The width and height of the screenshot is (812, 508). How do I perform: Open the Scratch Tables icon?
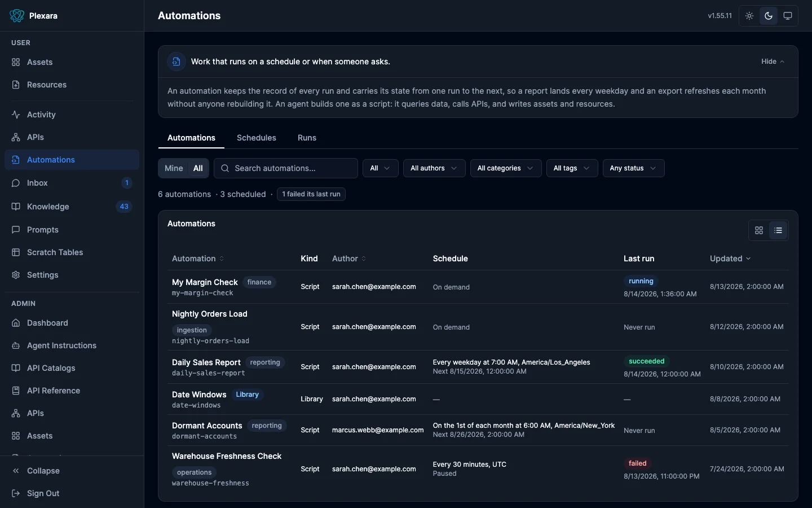click(16, 252)
